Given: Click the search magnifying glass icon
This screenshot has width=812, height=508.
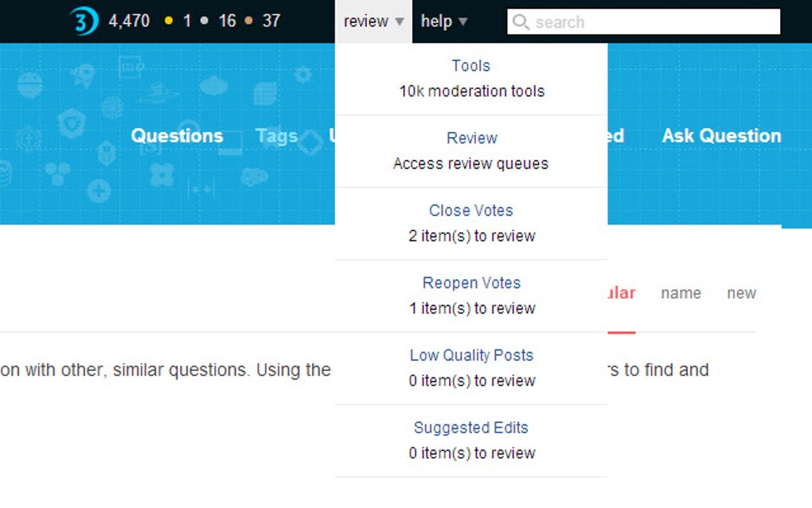Looking at the screenshot, I should 521,22.
